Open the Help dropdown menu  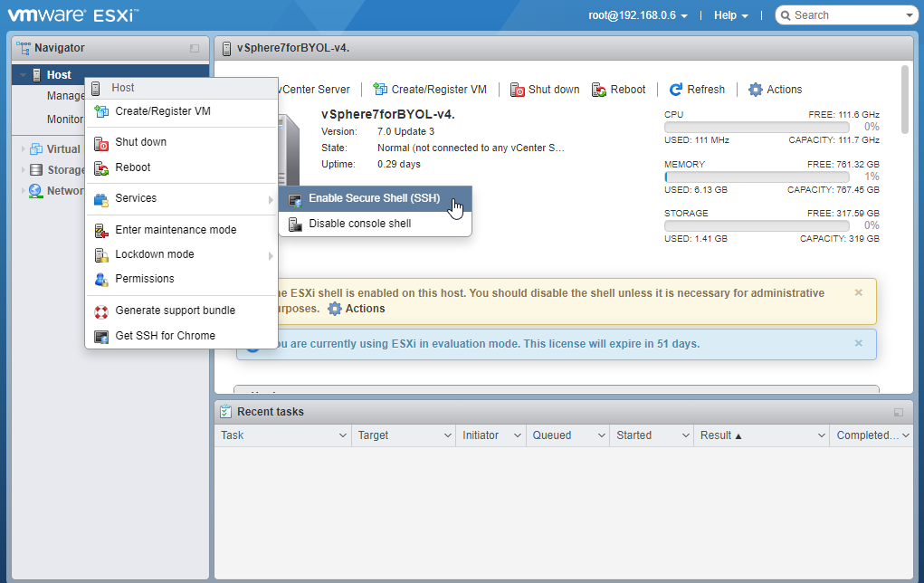pyautogui.click(x=730, y=15)
